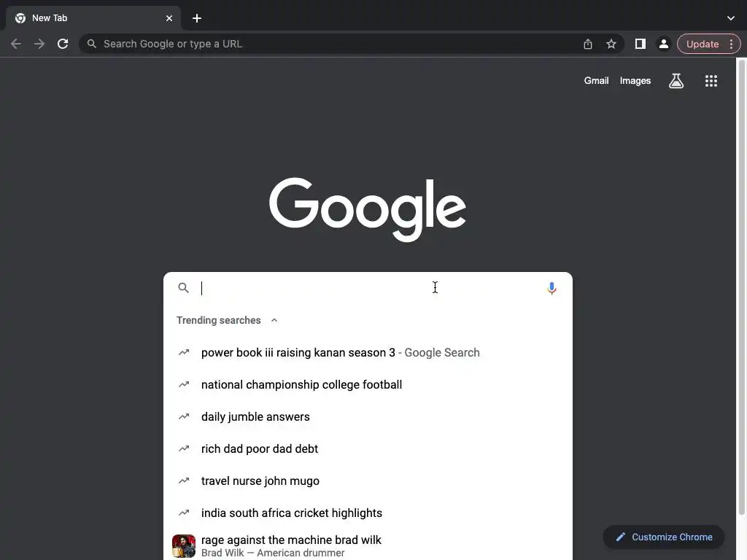
Task: Choose 'india south africa cricket highlights' suggestion
Action: pyautogui.click(x=368, y=513)
